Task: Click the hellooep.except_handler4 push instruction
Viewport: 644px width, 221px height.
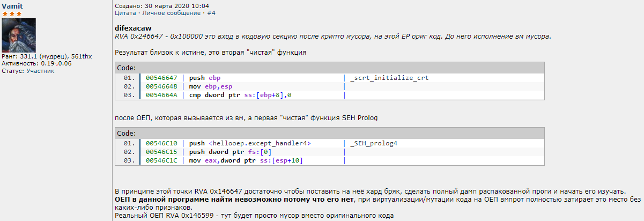Action: [250, 143]
